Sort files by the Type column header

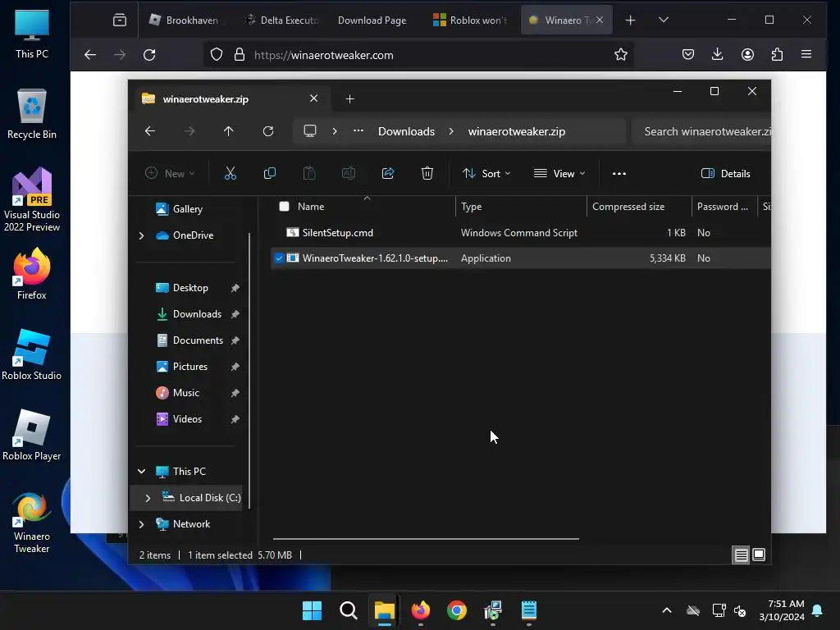click(521, 206)
